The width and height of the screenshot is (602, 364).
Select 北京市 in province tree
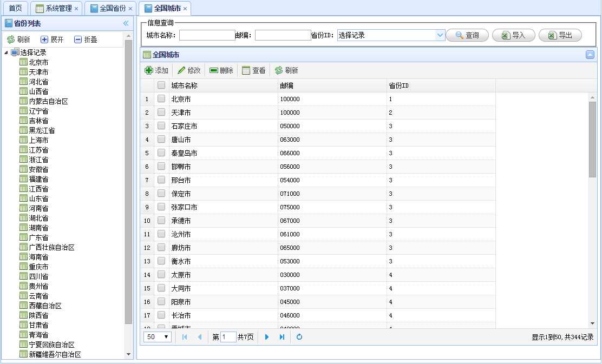[x=38, y=62]
